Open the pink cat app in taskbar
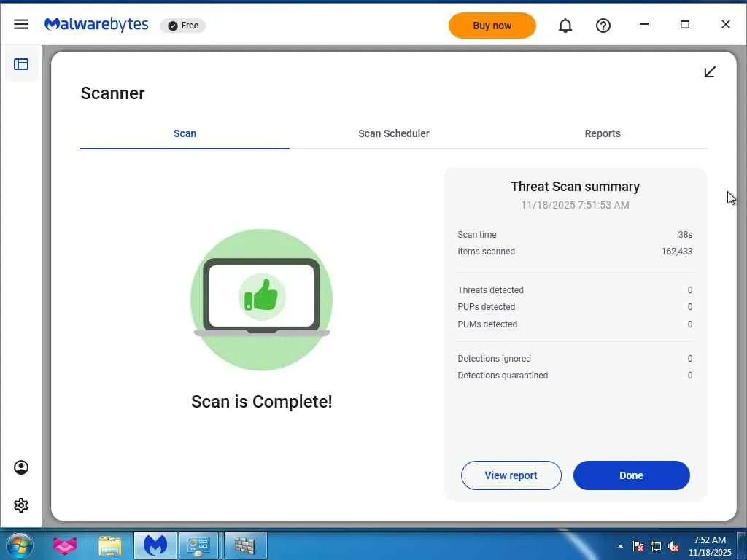The height and width of the screenshot is (560, 747). coord(65,545)
